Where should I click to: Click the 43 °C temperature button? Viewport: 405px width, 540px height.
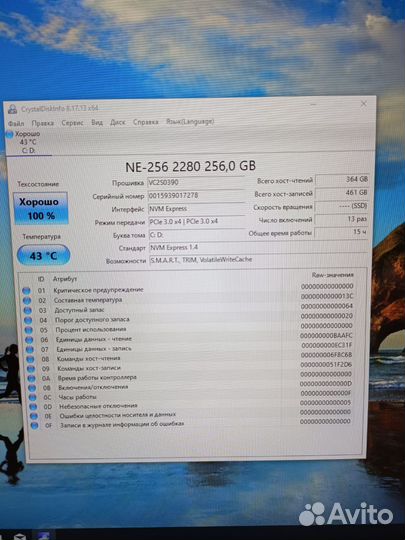coord(43,256)
